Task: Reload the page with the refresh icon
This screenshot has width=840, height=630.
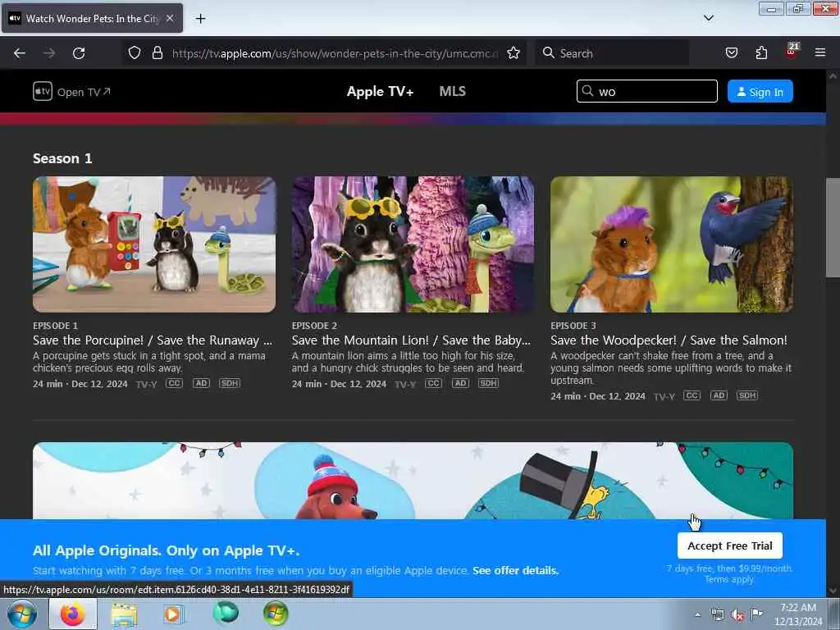Action: [79, 53]
